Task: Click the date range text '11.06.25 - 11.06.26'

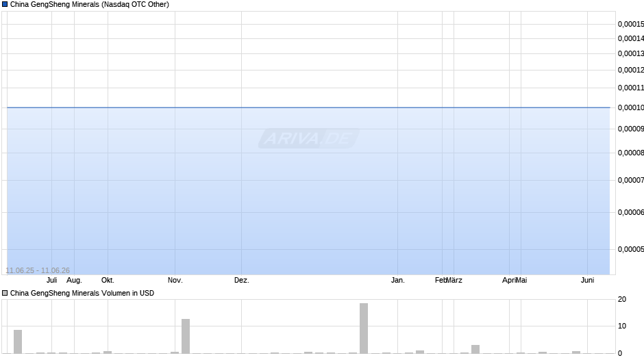Action: (x=38, y=270)
